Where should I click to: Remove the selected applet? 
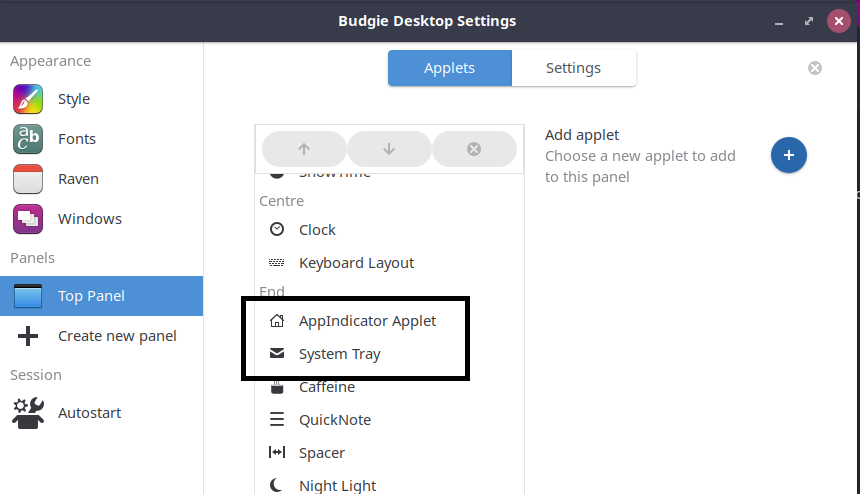474,149
